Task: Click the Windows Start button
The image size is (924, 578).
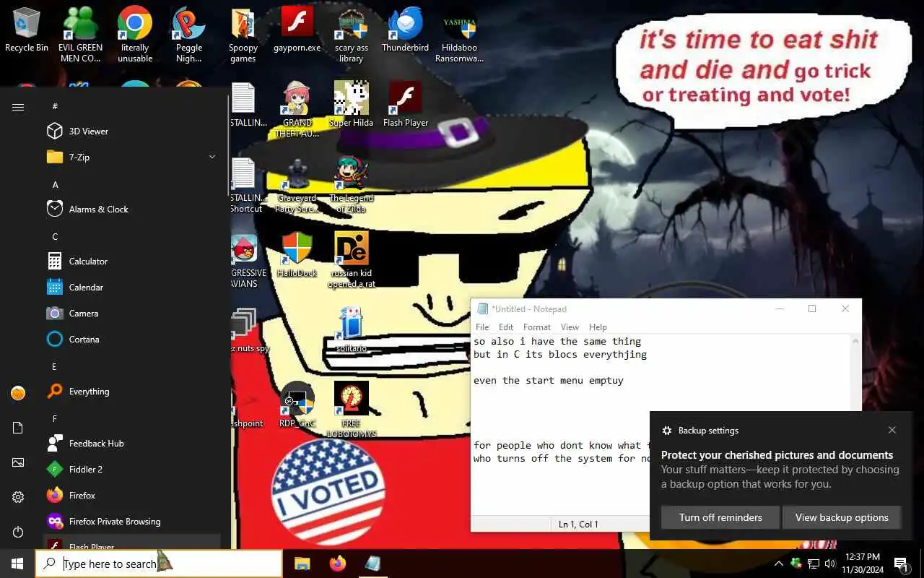Action: tap(17, 564)
